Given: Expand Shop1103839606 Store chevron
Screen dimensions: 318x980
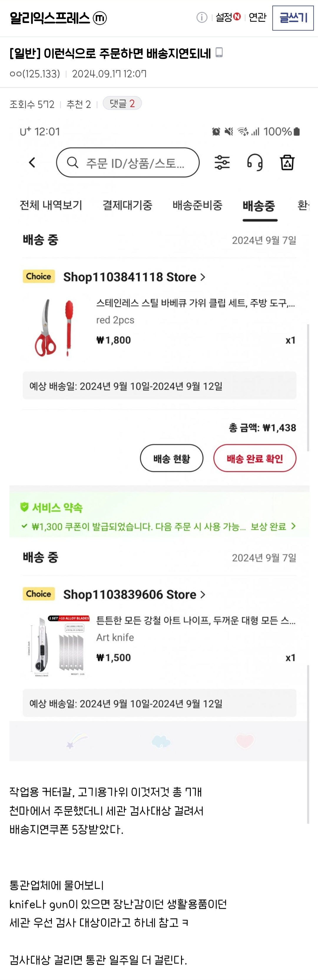Looking at the screenshot, I should click(203, 594).
